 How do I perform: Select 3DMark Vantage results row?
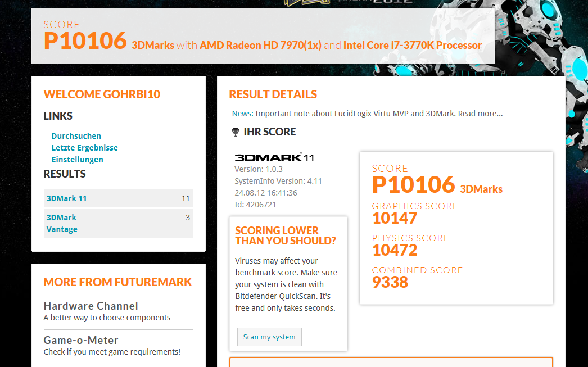(119, 223)
